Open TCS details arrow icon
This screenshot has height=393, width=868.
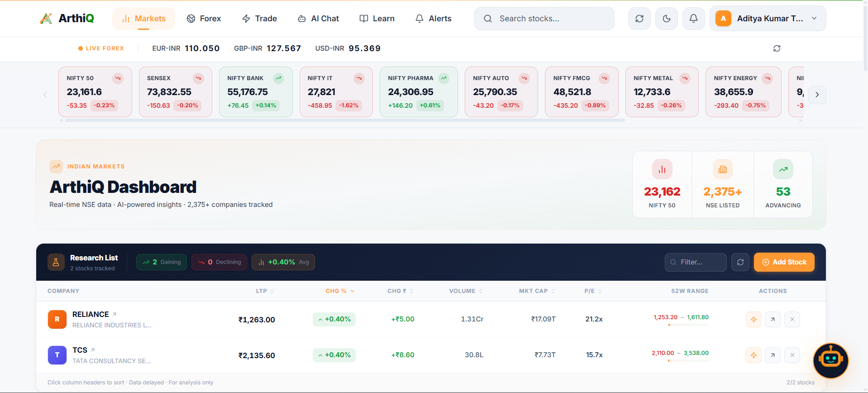(x=773, y=355)
